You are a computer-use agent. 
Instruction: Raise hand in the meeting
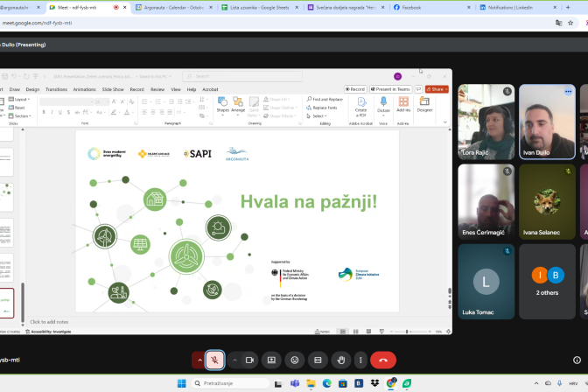point(340,360)
